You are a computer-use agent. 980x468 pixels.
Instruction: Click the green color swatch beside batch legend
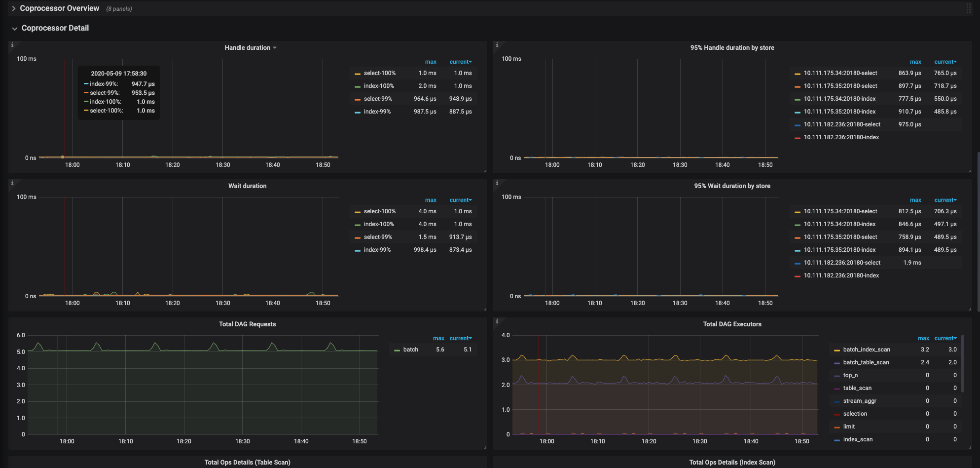pos(397,350)
